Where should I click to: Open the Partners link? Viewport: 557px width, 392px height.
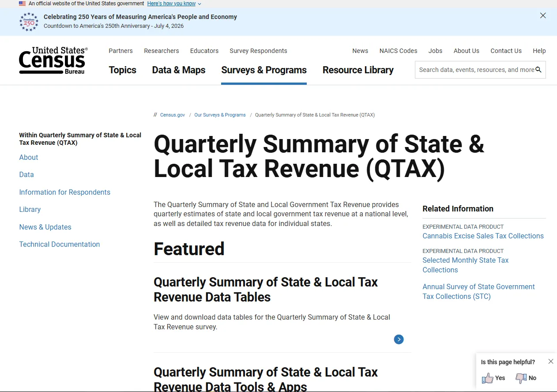[x=120, y=51]
